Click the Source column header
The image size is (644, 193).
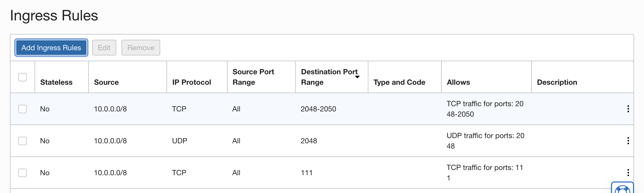pyautogui.click(x=106, y=82)
